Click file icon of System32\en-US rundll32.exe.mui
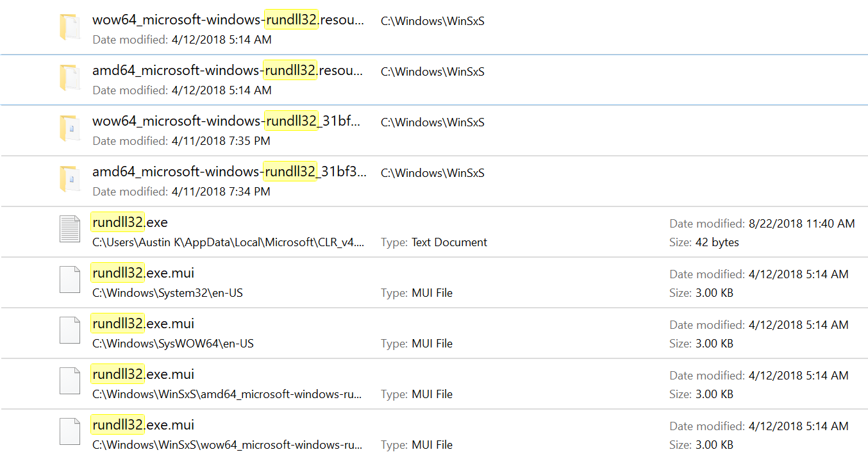 coord(70,280)
